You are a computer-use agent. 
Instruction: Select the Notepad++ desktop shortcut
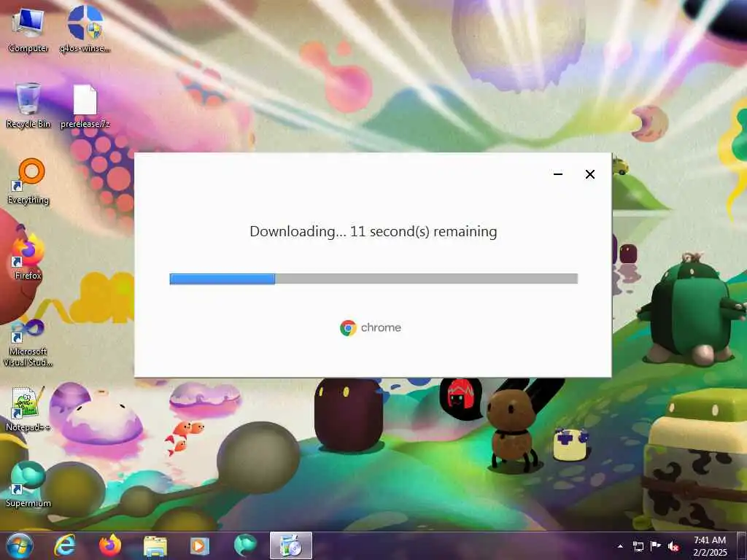[x=28, y=408]
